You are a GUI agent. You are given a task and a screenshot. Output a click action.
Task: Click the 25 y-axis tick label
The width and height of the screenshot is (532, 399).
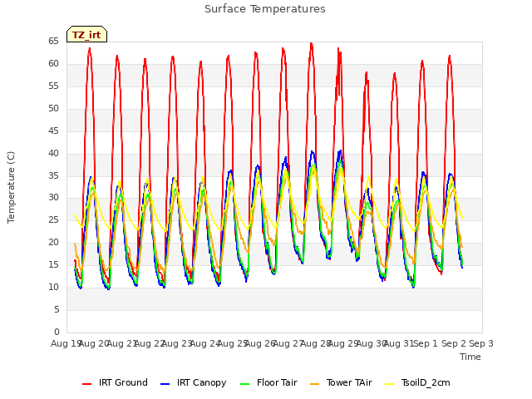coord(53,220)
